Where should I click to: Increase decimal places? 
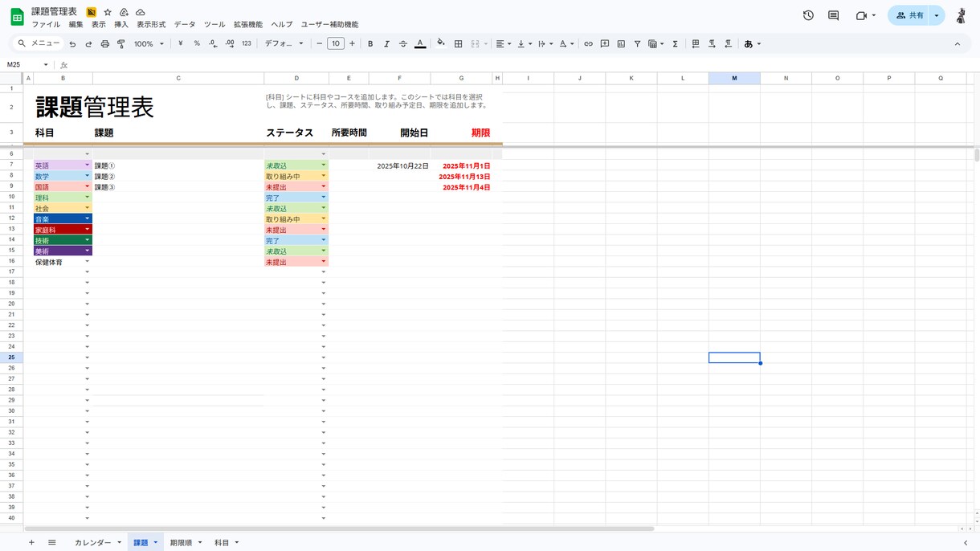230,44
